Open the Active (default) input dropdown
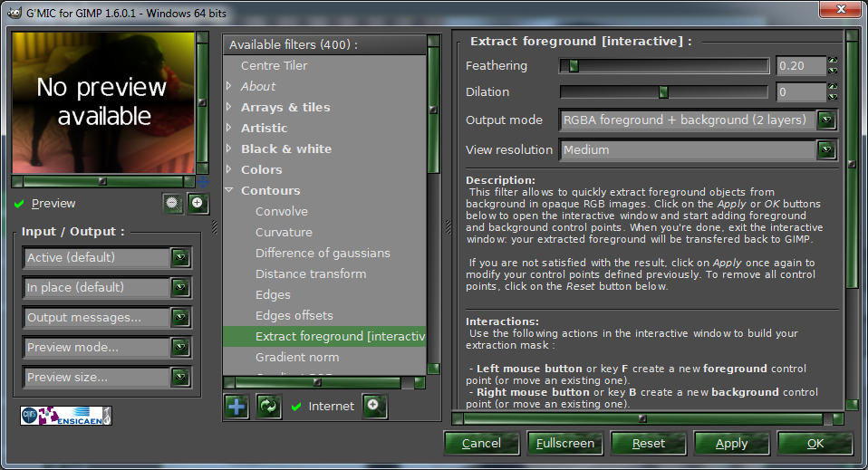 click(108, 257)
